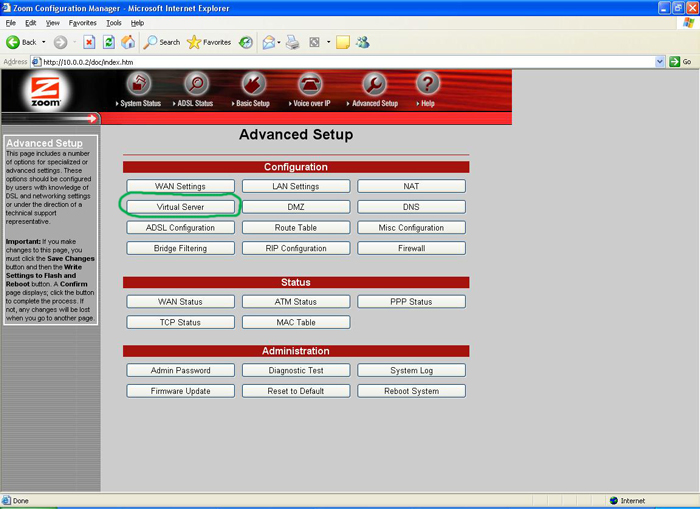Open the Tools menu
This screenshot has height=509, width=700.
point(114,23)
